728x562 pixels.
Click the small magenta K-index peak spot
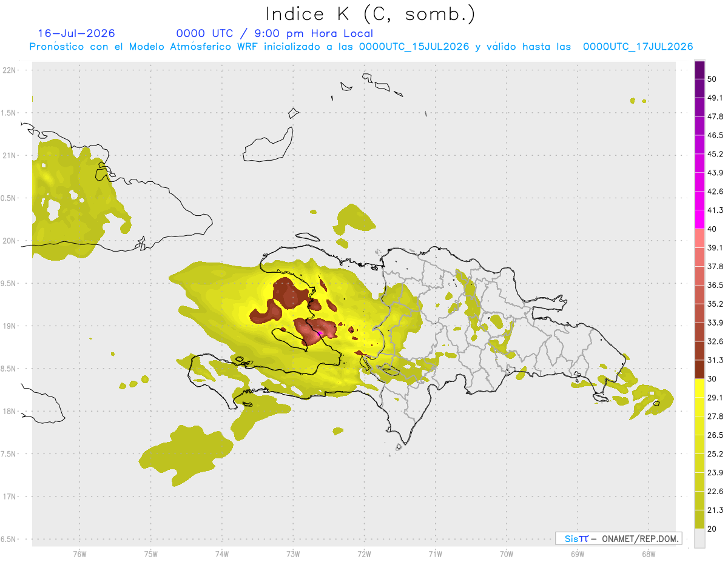pos(320,333)
